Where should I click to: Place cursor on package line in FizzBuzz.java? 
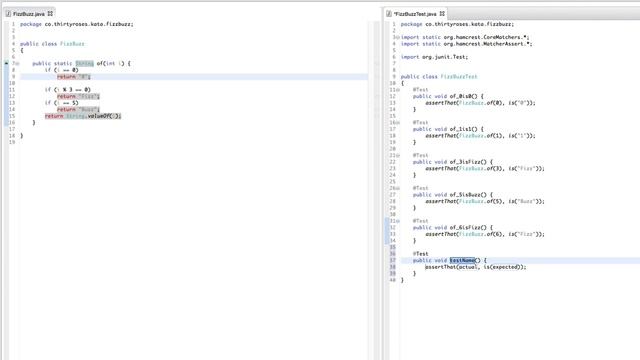pyautogui.click(x=77, y=24)
